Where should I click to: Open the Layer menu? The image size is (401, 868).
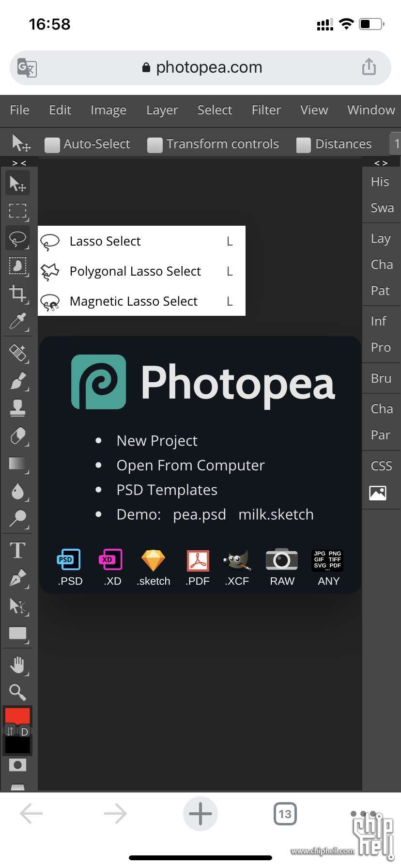tap(162, 110)
